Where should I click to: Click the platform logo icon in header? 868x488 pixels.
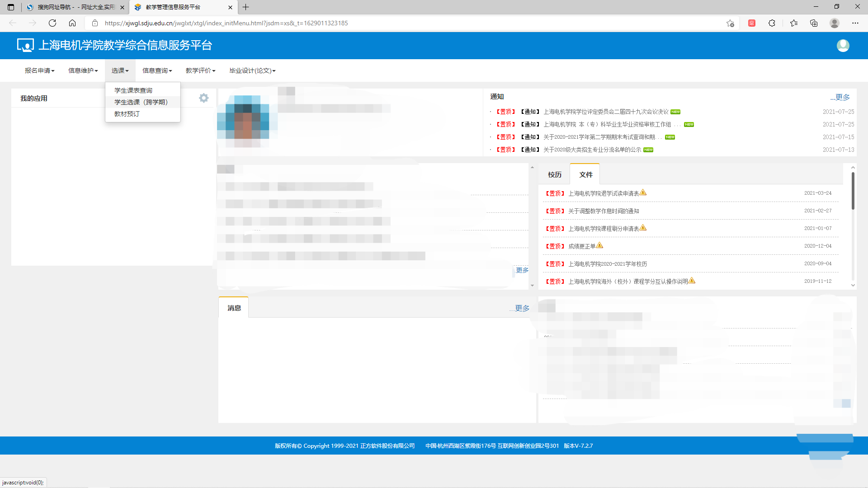pos(25,45)
